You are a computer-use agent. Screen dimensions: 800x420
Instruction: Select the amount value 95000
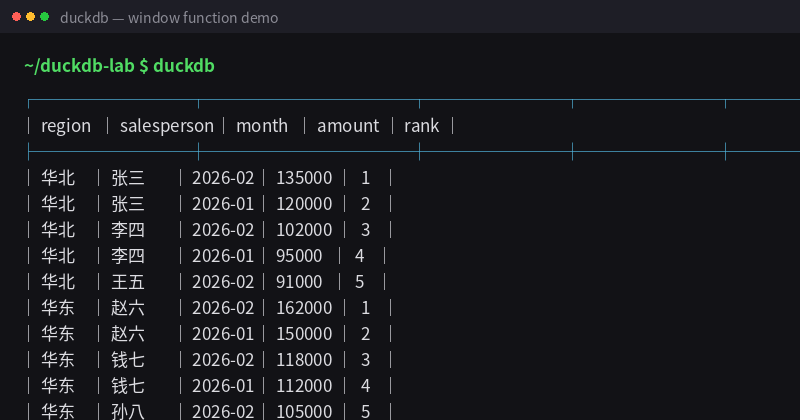(299, 256)
